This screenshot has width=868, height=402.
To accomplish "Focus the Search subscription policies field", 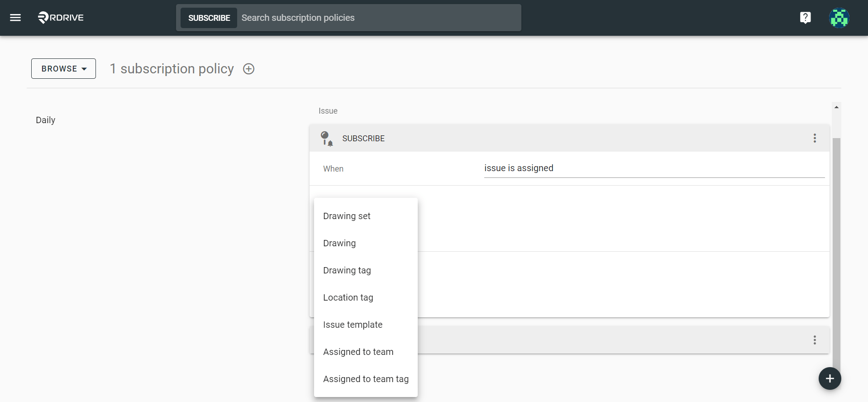I will tap(378, 18).
